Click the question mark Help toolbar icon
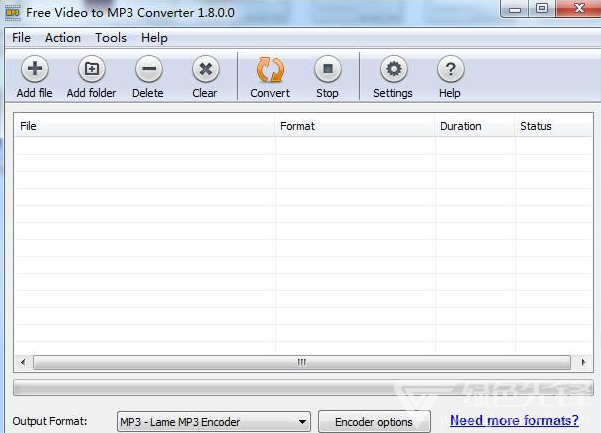Screen dimensions: 601x433 pos(450,69)
